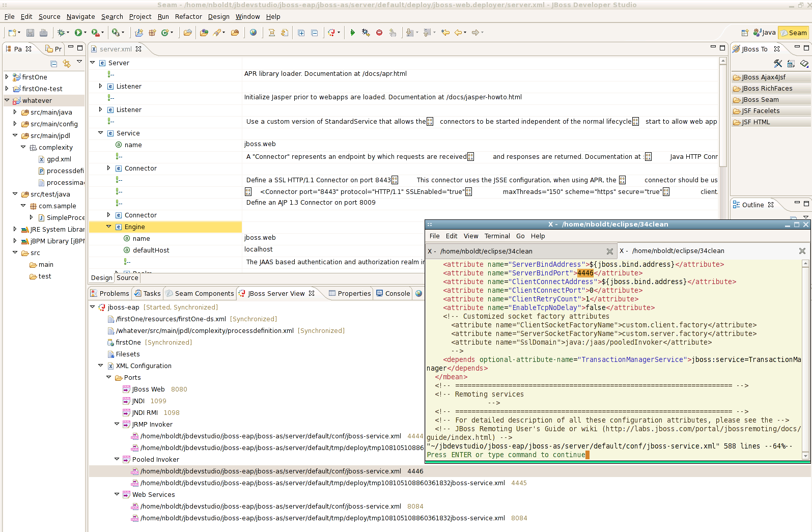Collapse all in the package explorer
The width and height of the screenshot is (812, 532).
(x=54, y=64)
